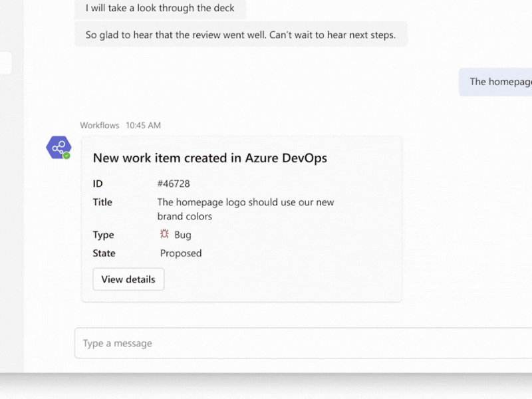Click the Type field label

[103, 235]
